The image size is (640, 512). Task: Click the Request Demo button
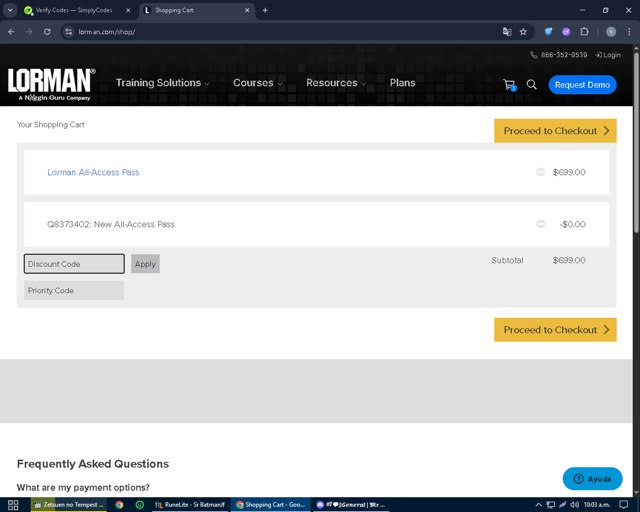point(582,85)
